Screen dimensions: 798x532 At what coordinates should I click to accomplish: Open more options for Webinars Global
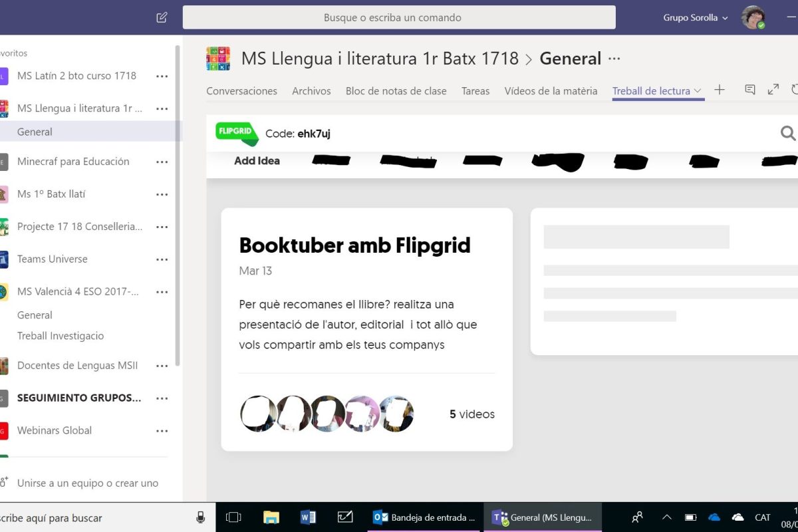(x=162, y=431)
